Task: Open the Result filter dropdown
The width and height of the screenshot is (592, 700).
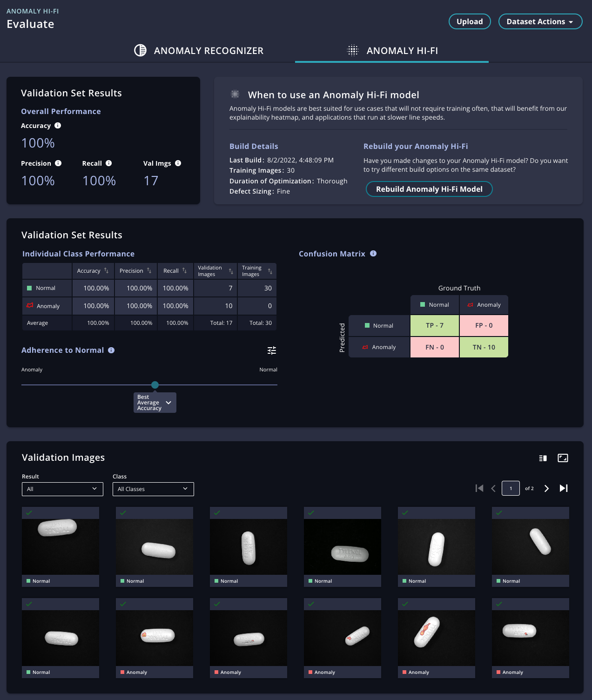Action: [x=62, y=489]
